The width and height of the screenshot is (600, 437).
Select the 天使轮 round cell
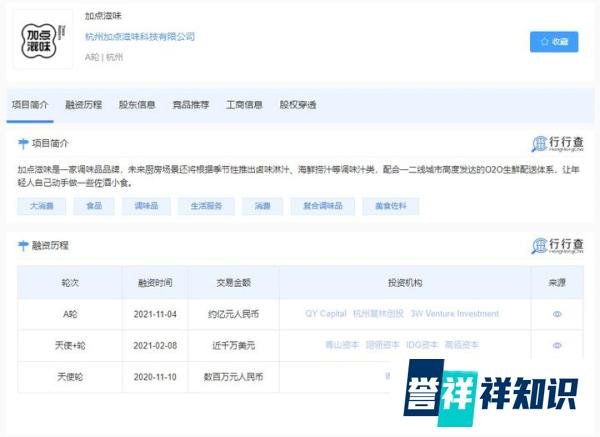70,377
